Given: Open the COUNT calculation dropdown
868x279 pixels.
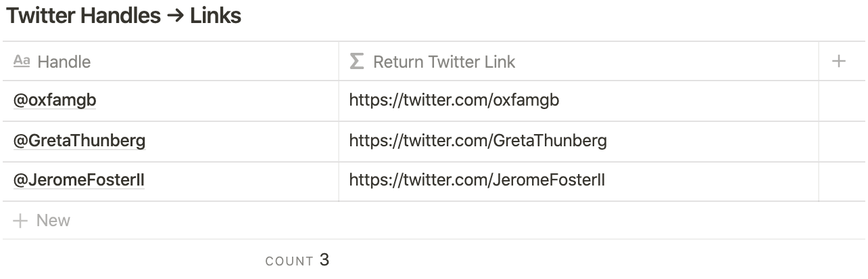Looking at the screenshot, I should pyautogui.click(x=297, y=260).
